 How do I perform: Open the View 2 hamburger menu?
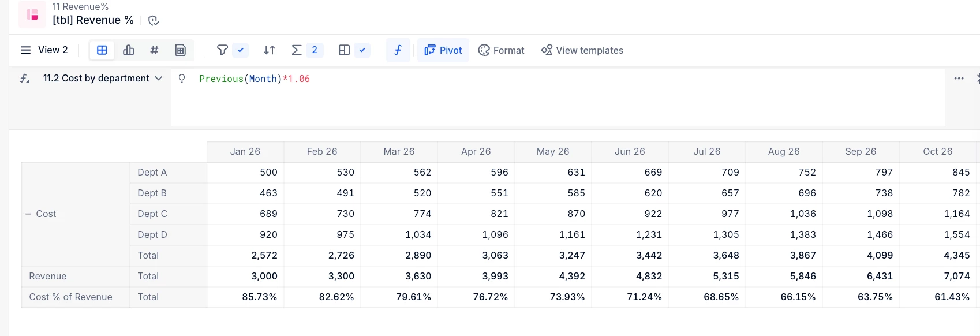25,50
